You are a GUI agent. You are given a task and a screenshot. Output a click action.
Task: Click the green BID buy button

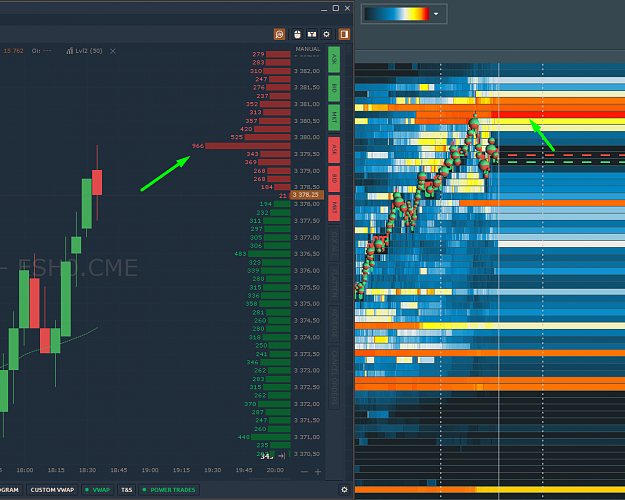point(334,88)
